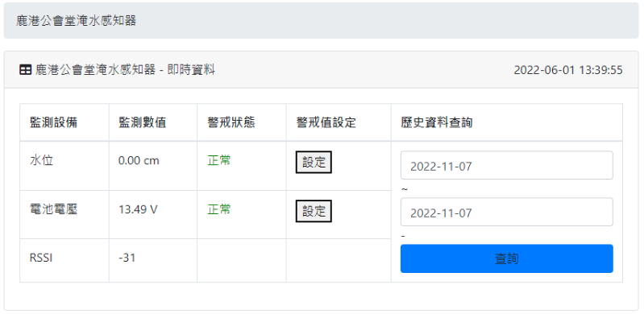644x314 pixels.
Task: Select the 水位 row label
Action: pos(41,160)
